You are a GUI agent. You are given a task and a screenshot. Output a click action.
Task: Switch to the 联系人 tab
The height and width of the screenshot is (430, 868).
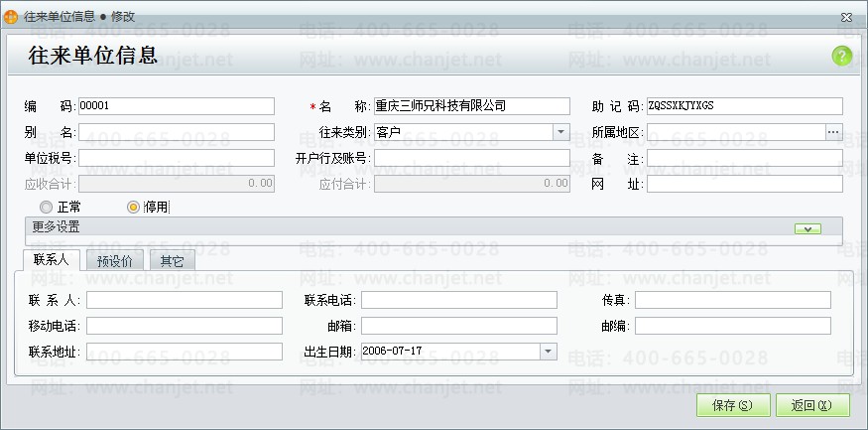[x=52, y=260]
